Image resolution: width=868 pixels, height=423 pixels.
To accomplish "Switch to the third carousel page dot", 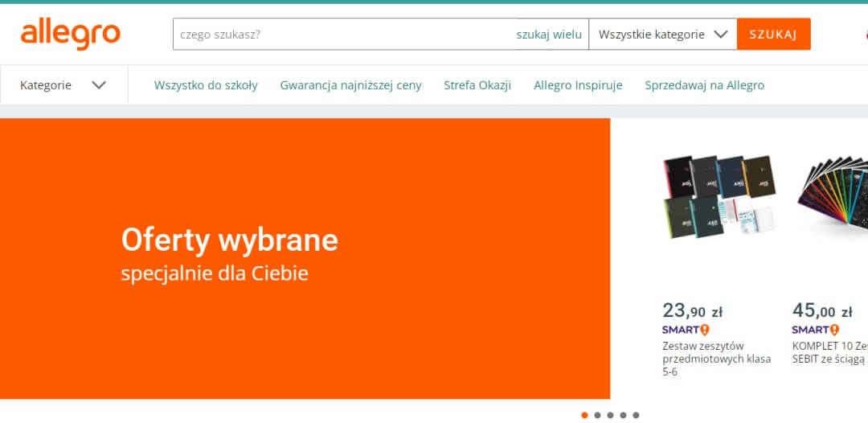I will tap(610, 415).
